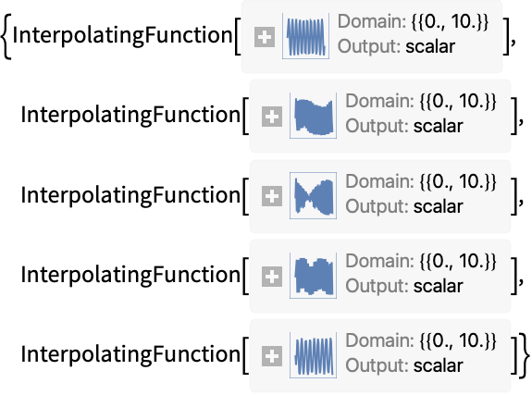Screen dimensions: 532x395
Task: Click the first oscillating plot thumbnail
Action: pyautogui.click(x=305, y=36)
